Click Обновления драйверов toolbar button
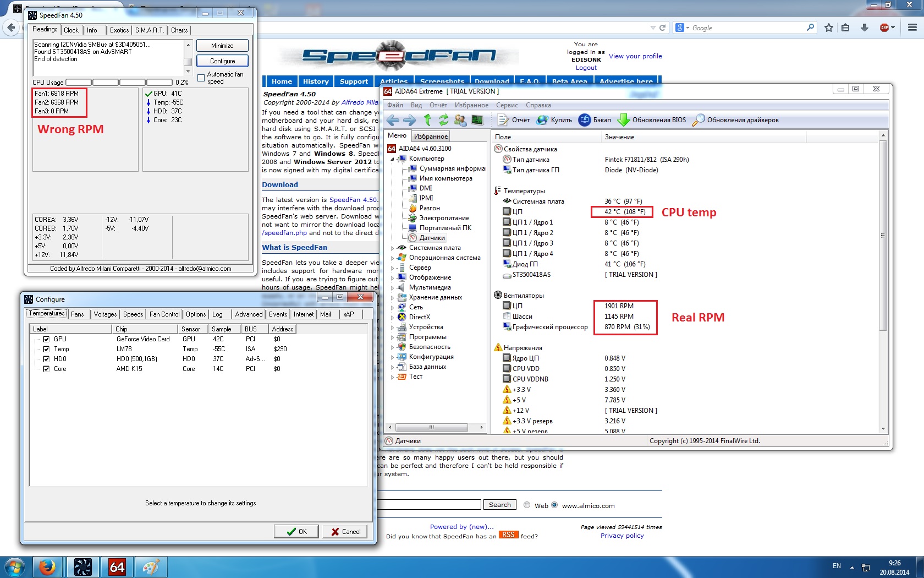The width and height of the screenshot is (924, 578). (735, 120)
